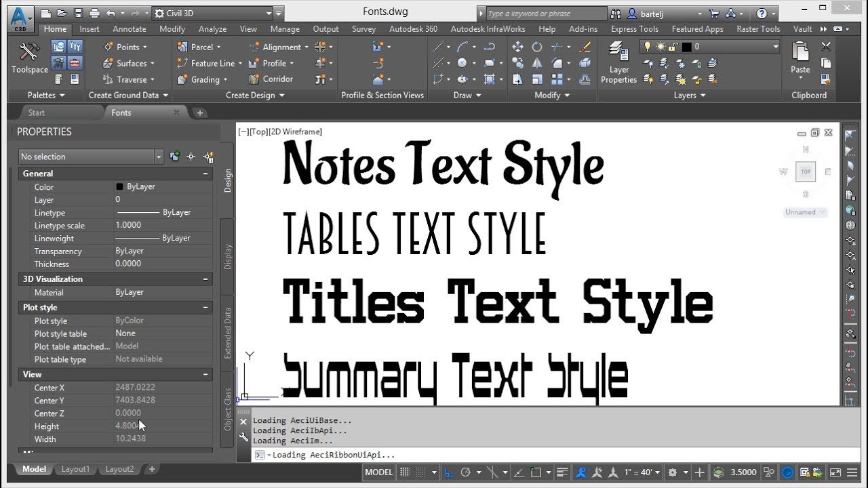The width and height of the screenshot is (868, 488).
Task: Select the Start file tab
Action: coord(37,113)
